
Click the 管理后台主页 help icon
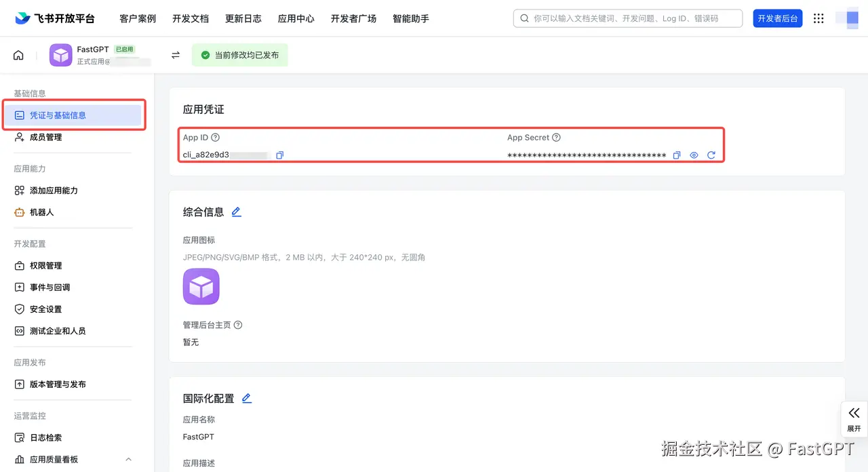tap(238, 325)
